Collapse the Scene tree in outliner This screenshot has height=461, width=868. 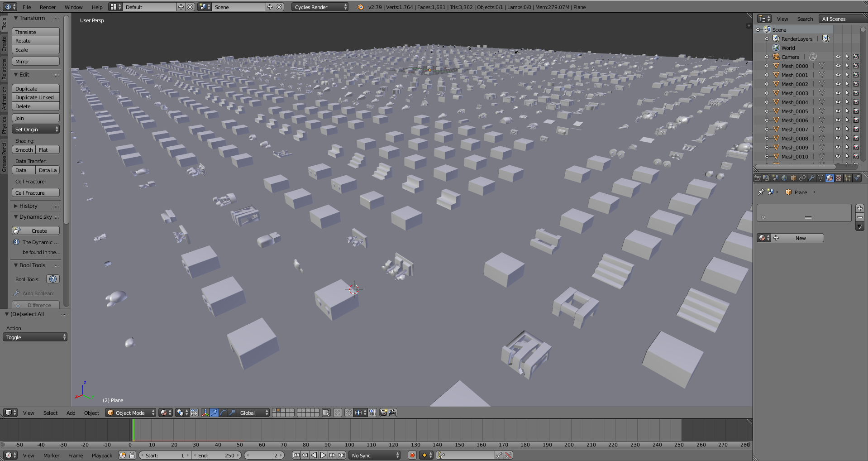(x=758, y=29)
